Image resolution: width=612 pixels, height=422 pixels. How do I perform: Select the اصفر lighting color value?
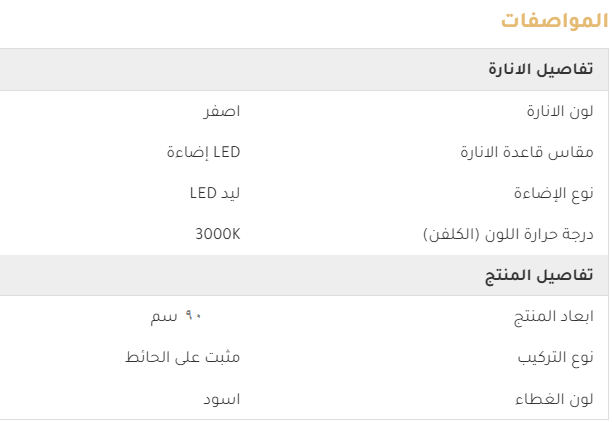[x=221, y=112]
